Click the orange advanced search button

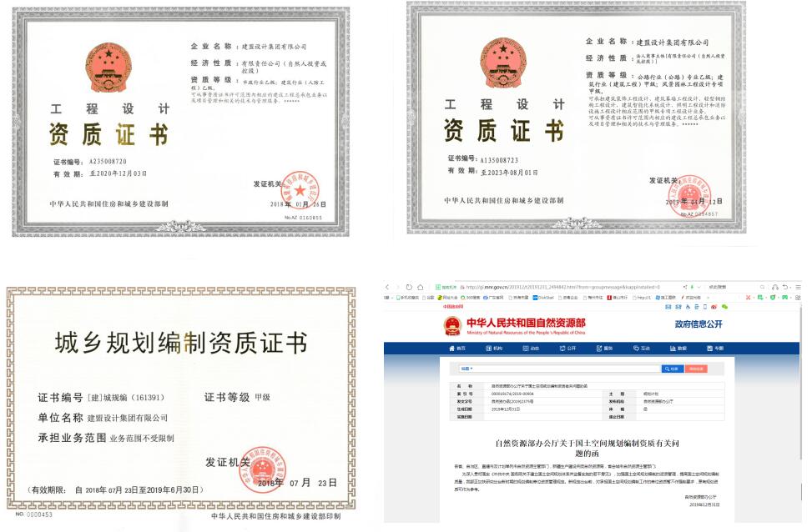[695, 368]
